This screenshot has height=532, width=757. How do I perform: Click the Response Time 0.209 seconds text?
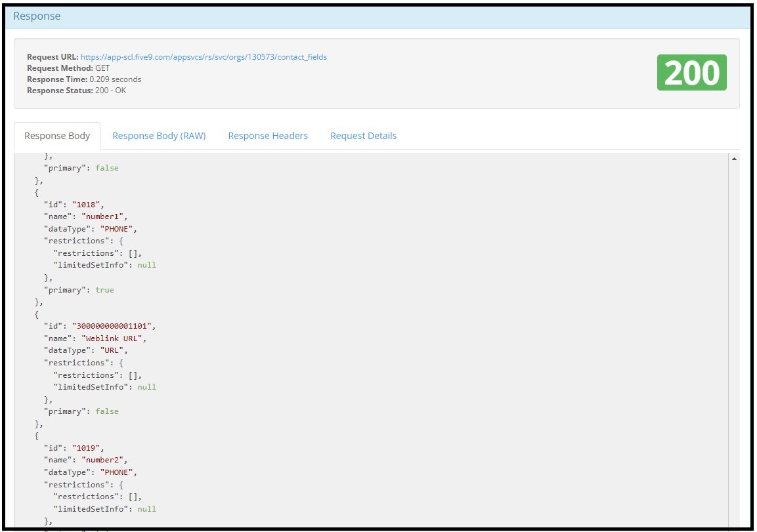point(84,79)
